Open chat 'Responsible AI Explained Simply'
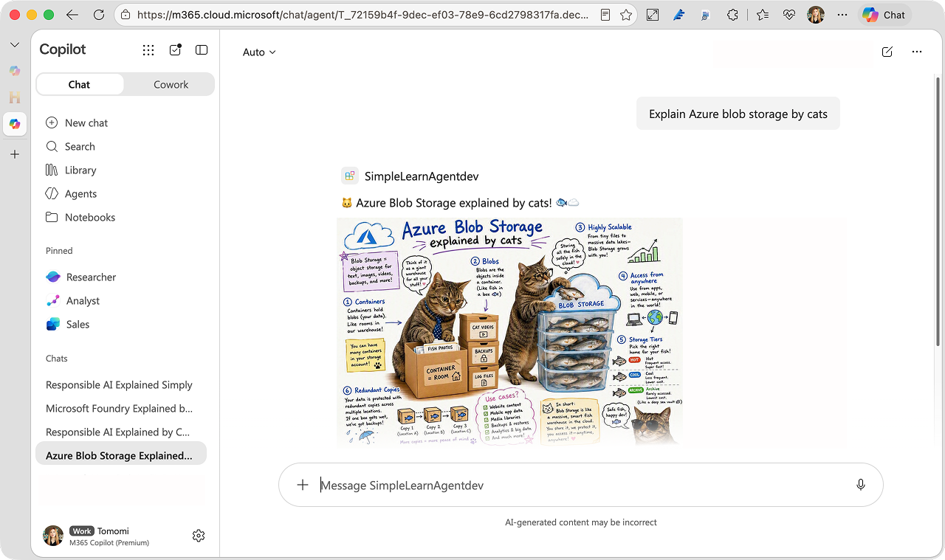Viewport: 945px width, 560px height. (x=119, y=384)
